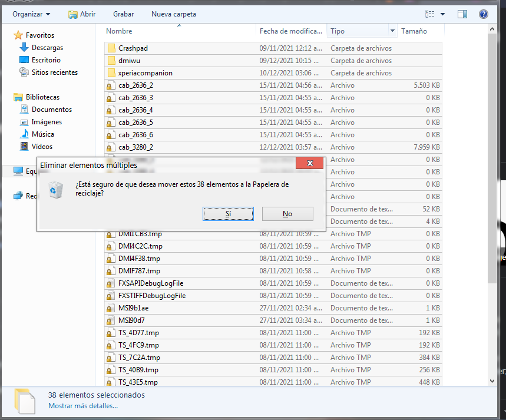Select the cab_2636_3 file
The height and width of the screenshot is (420, 506).
click(x=273, y=98)
